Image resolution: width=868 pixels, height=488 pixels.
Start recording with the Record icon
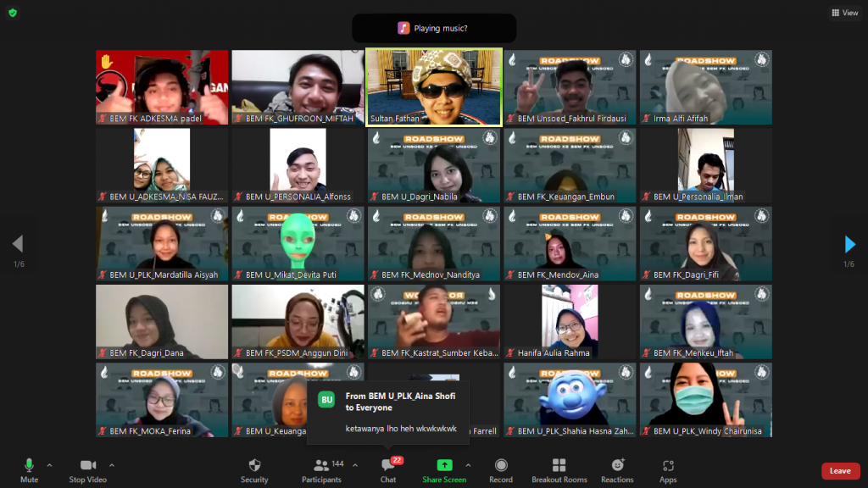(501, 466)
